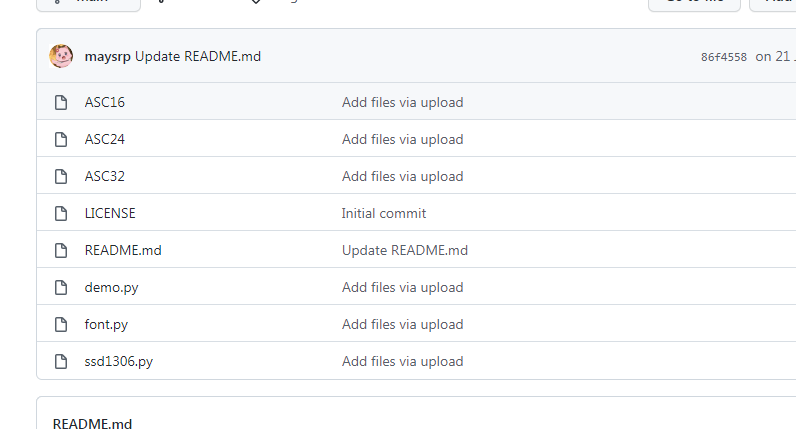The width and height of the screenshot is (796, 429).
Task: Open the maysrp user avatar
Action: 61,56
